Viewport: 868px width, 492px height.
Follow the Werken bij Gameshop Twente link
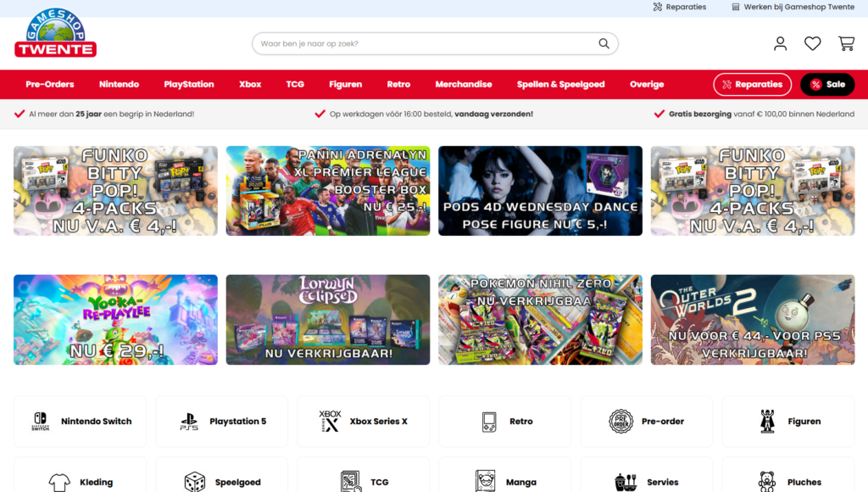792,7
